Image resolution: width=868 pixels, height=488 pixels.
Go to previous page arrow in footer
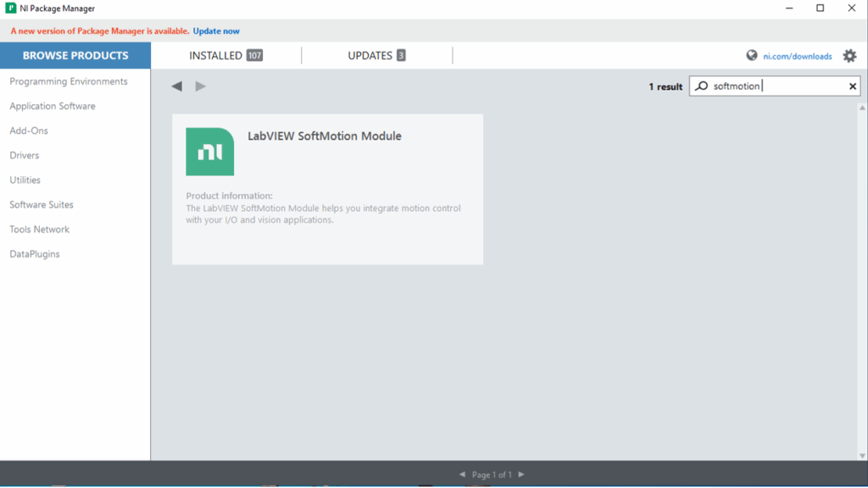pos(462,474)
